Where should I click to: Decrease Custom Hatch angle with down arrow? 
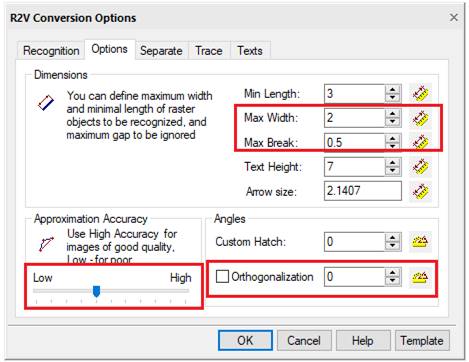393,246
